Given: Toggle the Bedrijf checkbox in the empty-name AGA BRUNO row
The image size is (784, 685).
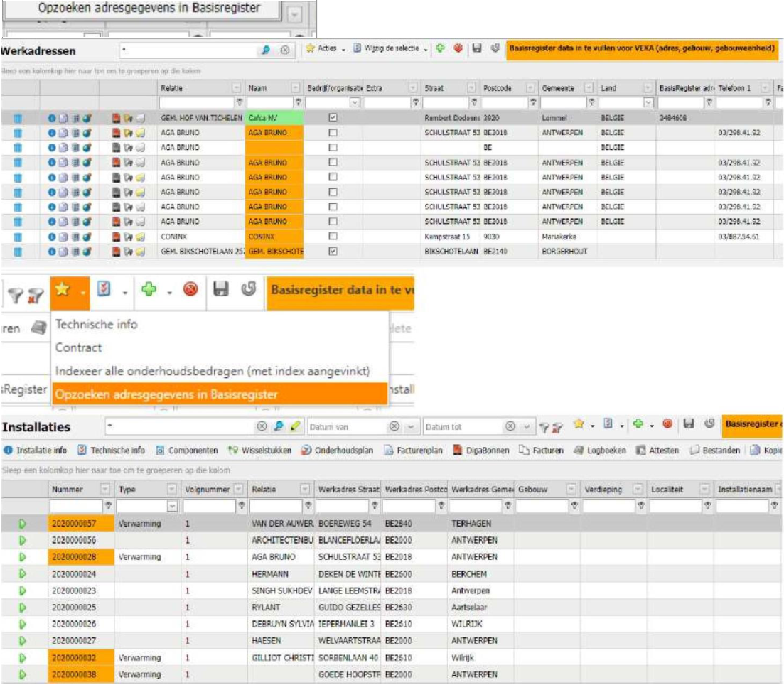Looking at the screenshot, I should coord(333,148).
